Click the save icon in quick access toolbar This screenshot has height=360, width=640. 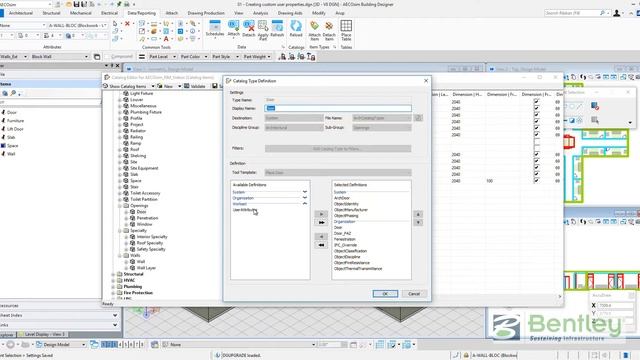click(x=76, y=4)
